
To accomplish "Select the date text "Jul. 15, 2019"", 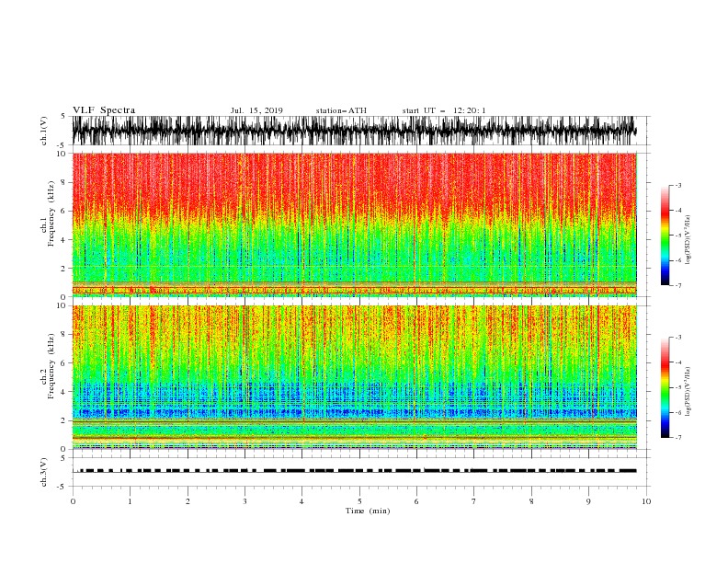I will [x=256, y=110].
